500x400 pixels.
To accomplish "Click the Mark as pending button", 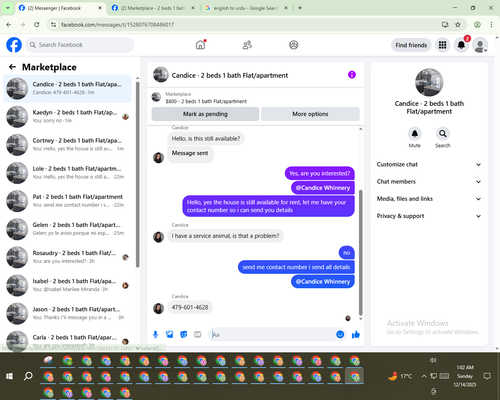I will [x=205, y=114].
